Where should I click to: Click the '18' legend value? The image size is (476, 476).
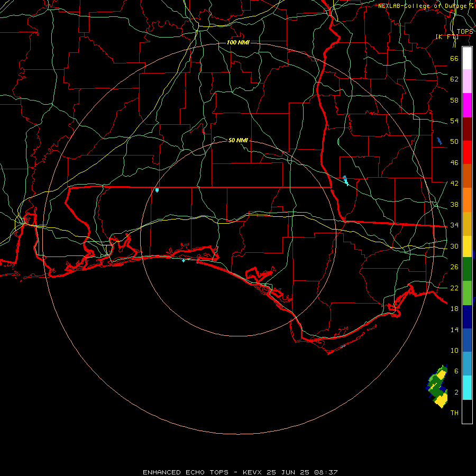454,309
